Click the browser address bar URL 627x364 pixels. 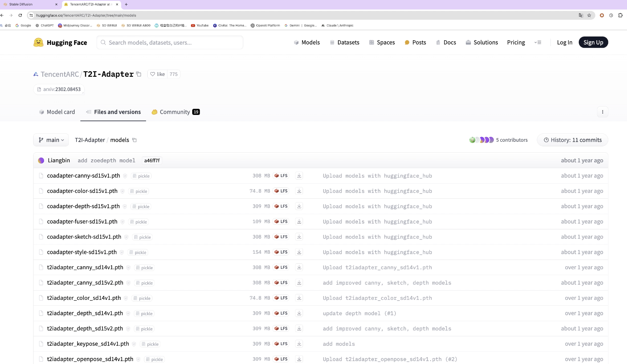(x=86, y=15)
